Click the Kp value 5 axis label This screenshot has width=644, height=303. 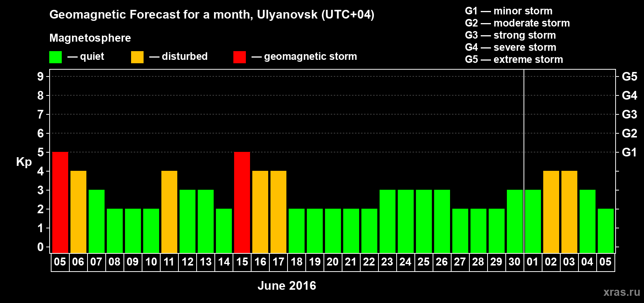tap(41, 152)
